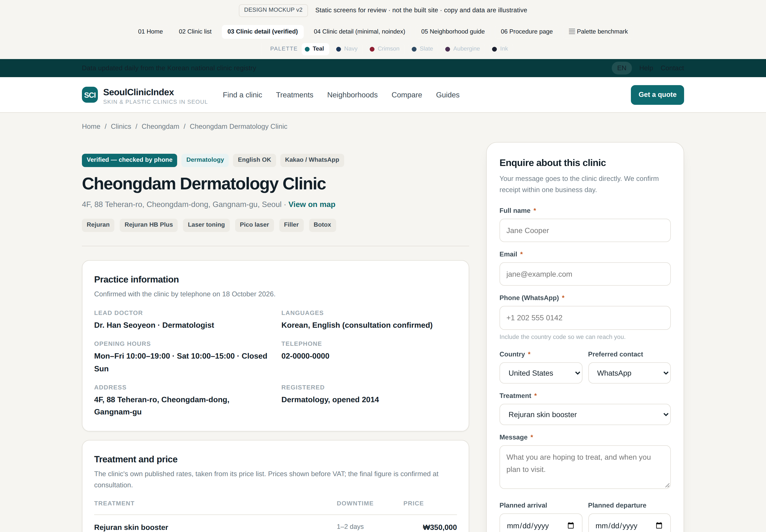Open the Planned departure calendar picker icon
The width and height of the screenshot is (766, 532).
click(659, 526)
